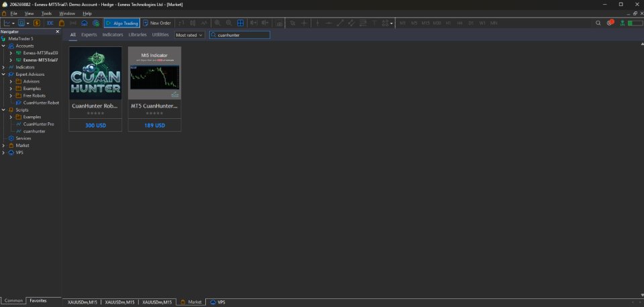Open the Tools menu
This screenshot has height=307, width=644.
coord(46,13)
